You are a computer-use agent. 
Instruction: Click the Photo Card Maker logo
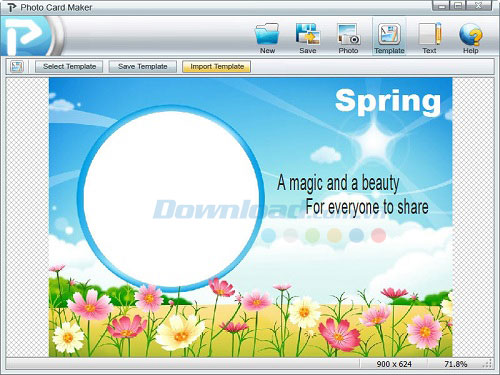tap(28, 36)
